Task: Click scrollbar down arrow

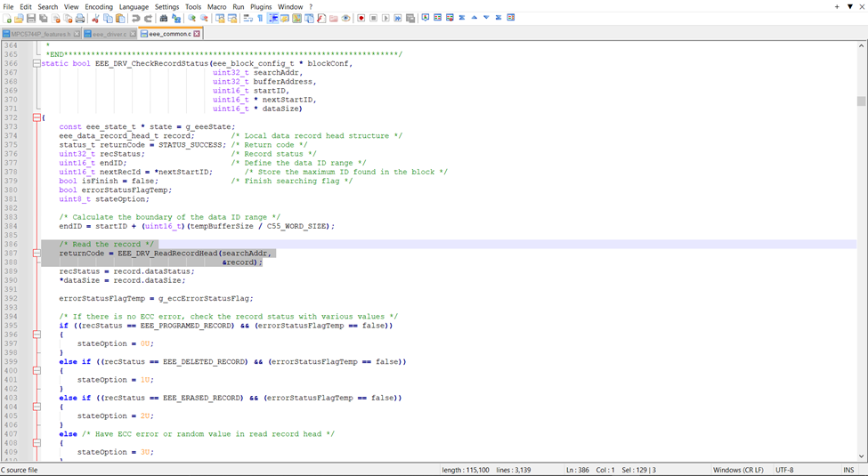Action: (x=861, y=456)
